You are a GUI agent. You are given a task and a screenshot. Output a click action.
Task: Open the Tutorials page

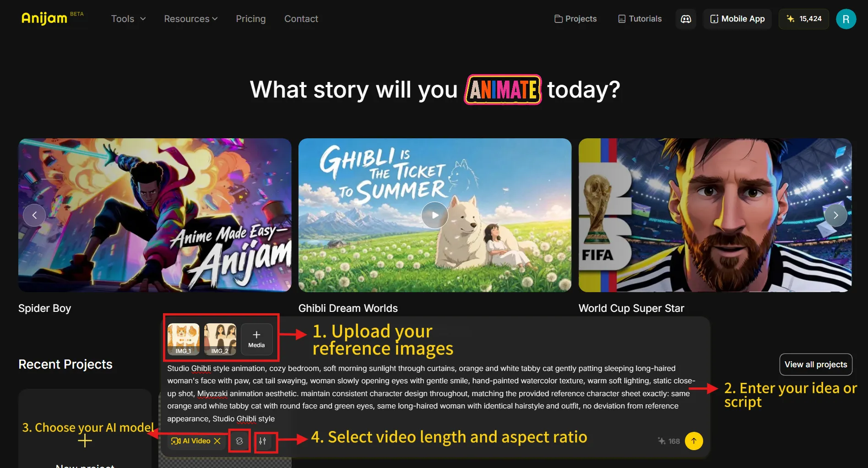pyautogui.click(x=640, y=19)
